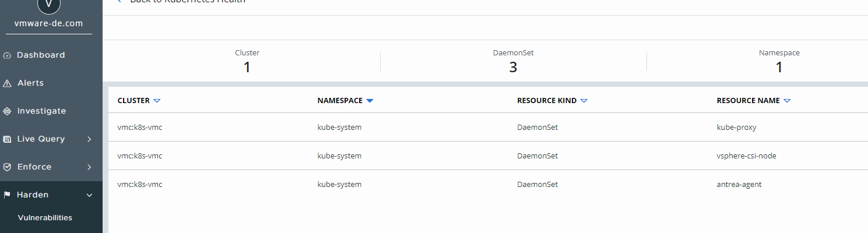Sort by the Resource Kind column arrow

click(584, 101)
